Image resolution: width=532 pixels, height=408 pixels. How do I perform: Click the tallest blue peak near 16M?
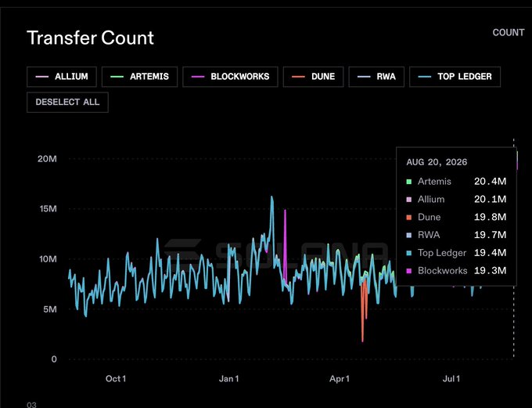(271, 199)
